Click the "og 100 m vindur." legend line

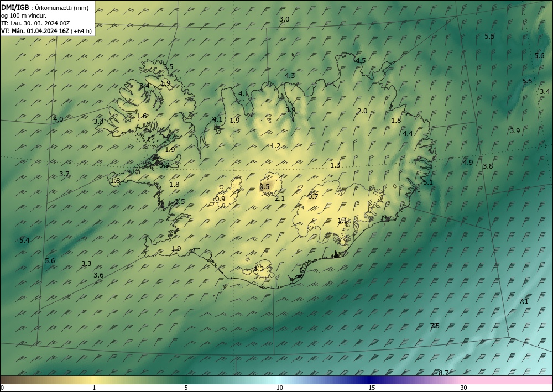click(24, 15)
